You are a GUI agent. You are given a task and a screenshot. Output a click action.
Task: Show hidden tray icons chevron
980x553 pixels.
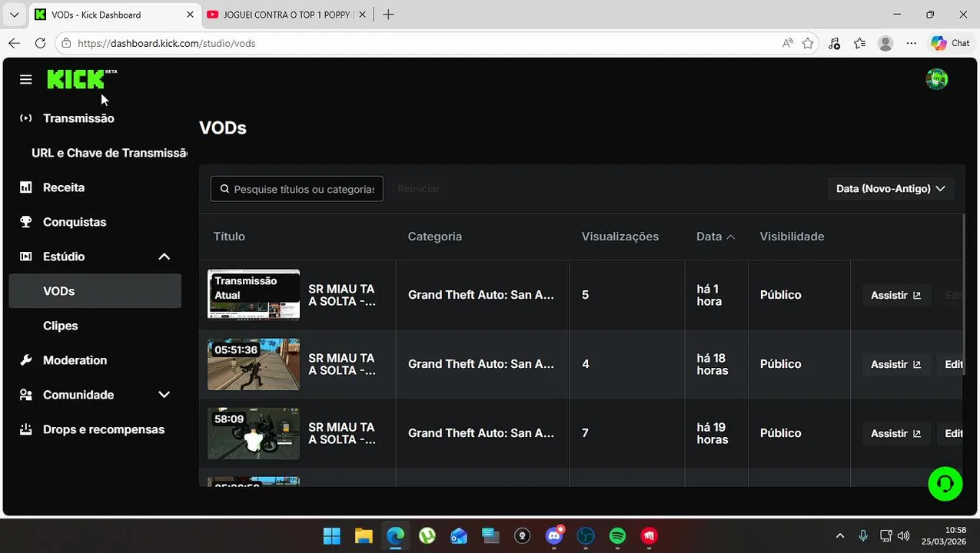(x=839, y=535)
